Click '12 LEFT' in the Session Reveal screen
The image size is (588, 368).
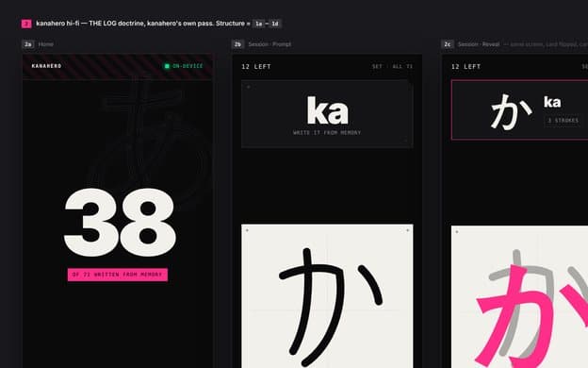coord(465,66)
